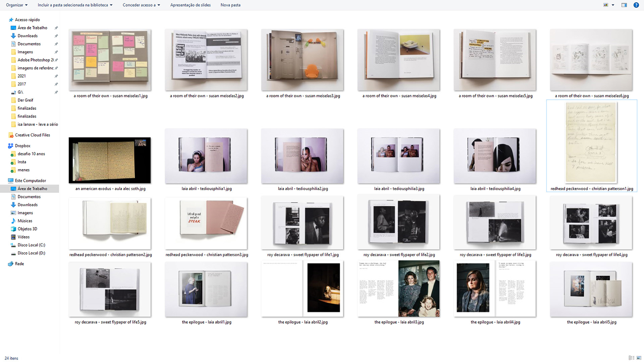This screenshot has width=644, height=362.
Task: Open Documentos under Este Computador
Action: point(29,197)
